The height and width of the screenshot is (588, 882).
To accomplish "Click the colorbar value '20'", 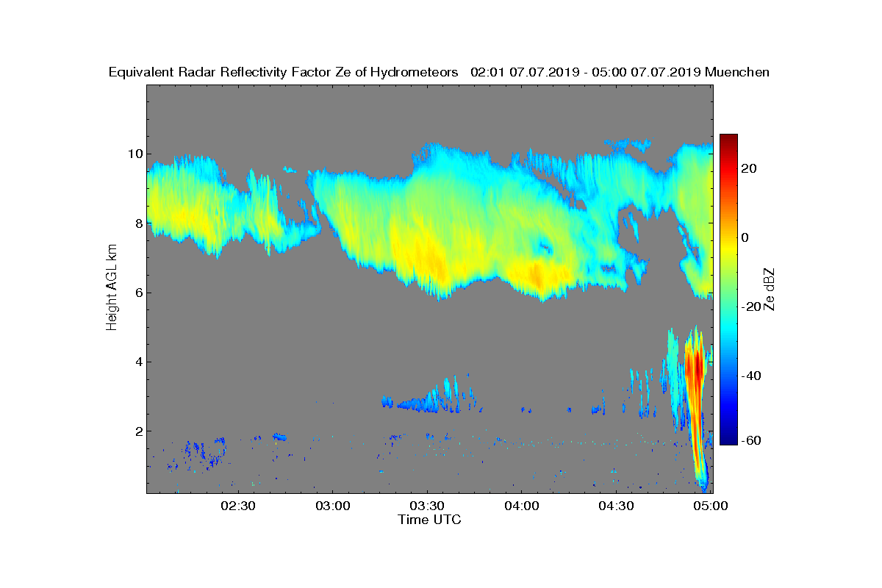I will tap(750, 168).
